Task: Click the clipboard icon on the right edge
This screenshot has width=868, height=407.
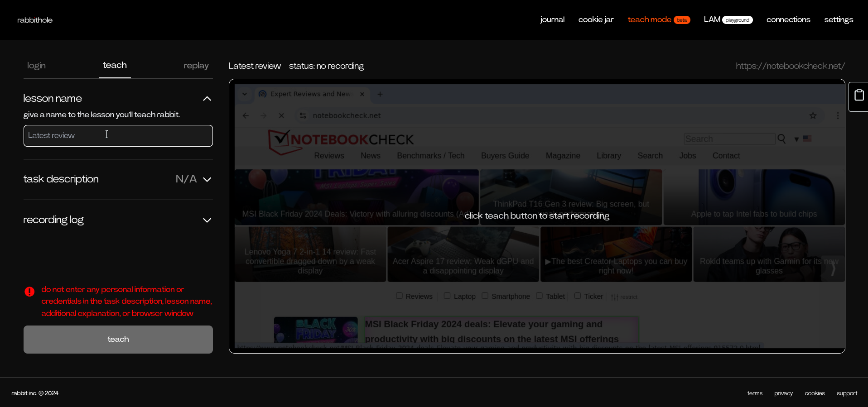Action: pos(859,95)
